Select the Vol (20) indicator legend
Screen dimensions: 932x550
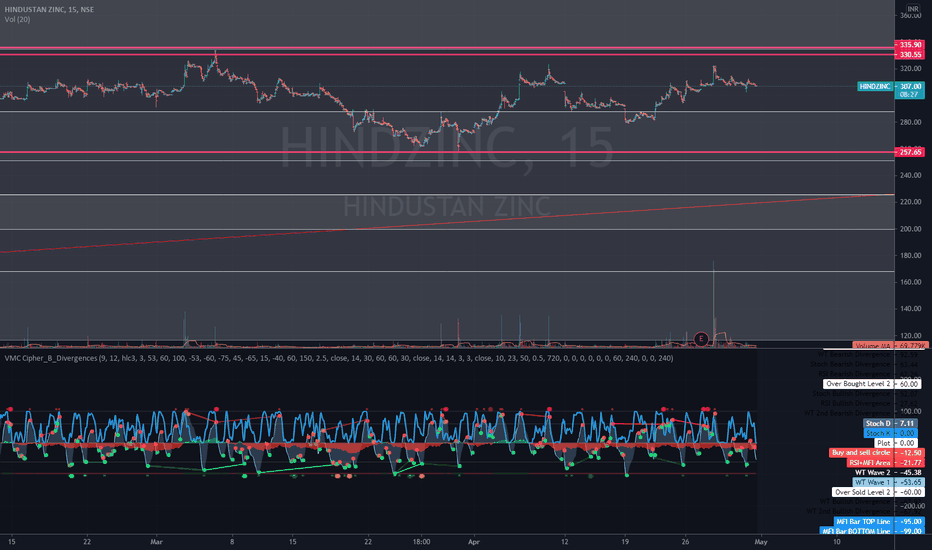17,20
